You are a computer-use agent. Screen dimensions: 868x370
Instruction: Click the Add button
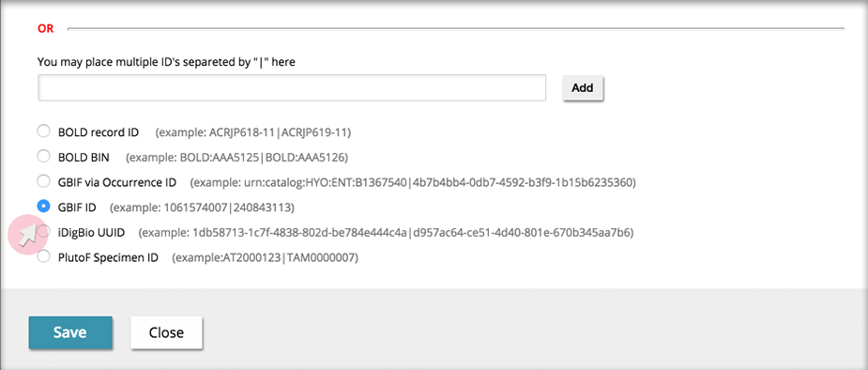pos(583,88)
